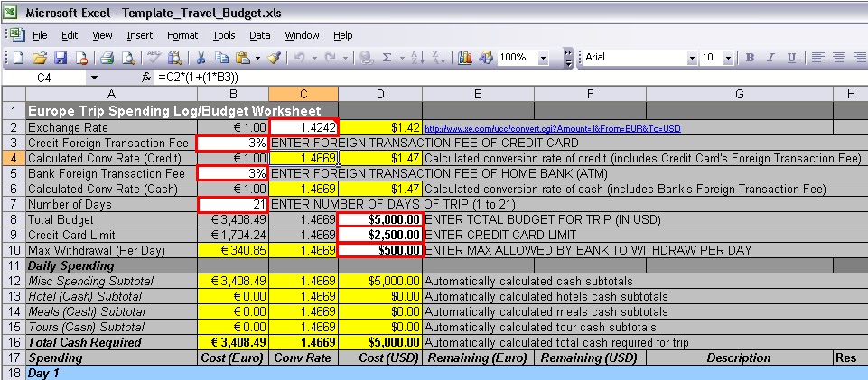Open the Tools menu
This screenshot has height=380, width=868.
[x=224, y=35]
